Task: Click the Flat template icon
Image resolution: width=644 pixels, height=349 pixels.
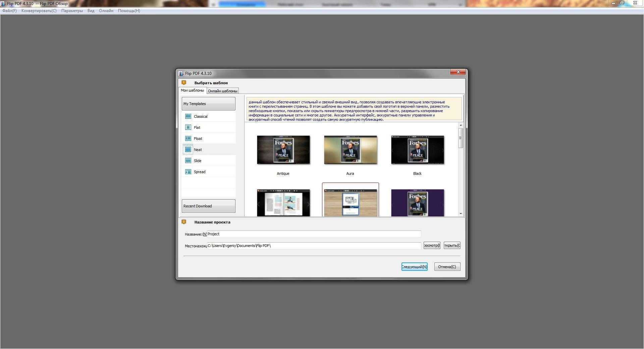Action: (188, 128)
